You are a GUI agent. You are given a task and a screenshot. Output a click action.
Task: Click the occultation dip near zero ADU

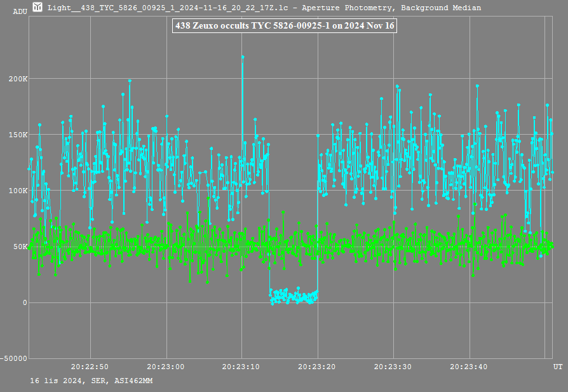294,296
